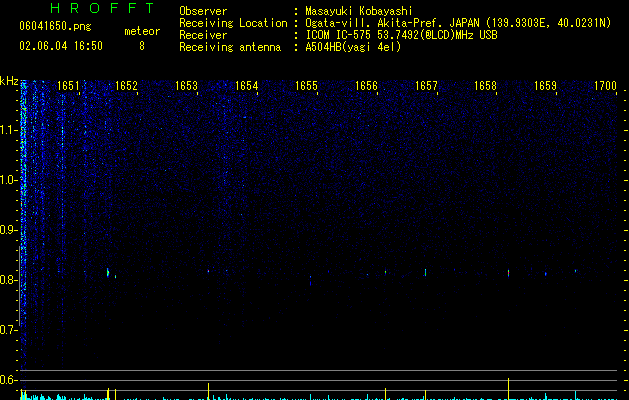The width and height of the screenshot is (629, 400).
Task: Select the filename 06041650.png
Action: pyautogui.click(x=55, y=27)
